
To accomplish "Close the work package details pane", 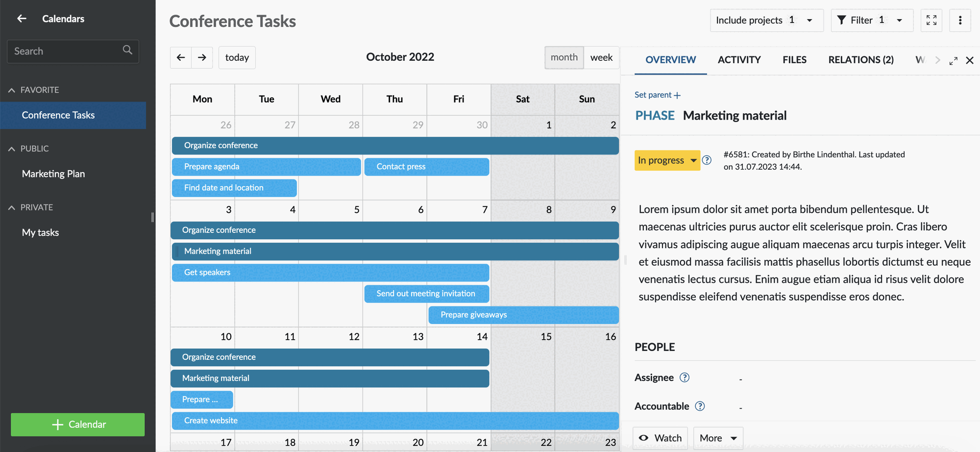I will pyautogui.click(x=970, y=60).
